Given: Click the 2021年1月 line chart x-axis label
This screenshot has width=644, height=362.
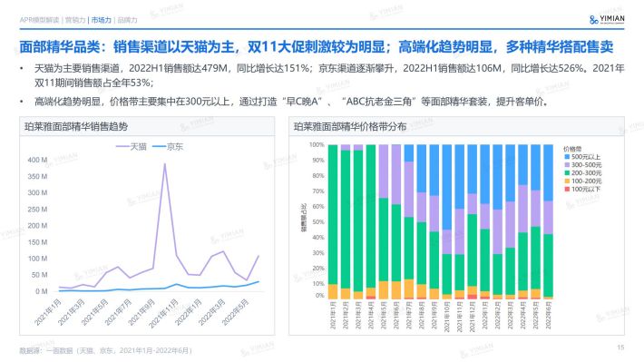Looking at the screenshot, I should click(48, 312).
